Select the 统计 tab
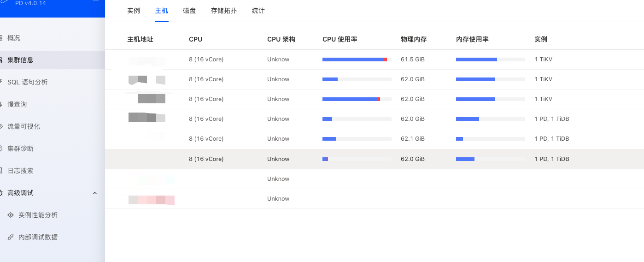The width and height of the screenshot is (644, 262). coord(258,11)
